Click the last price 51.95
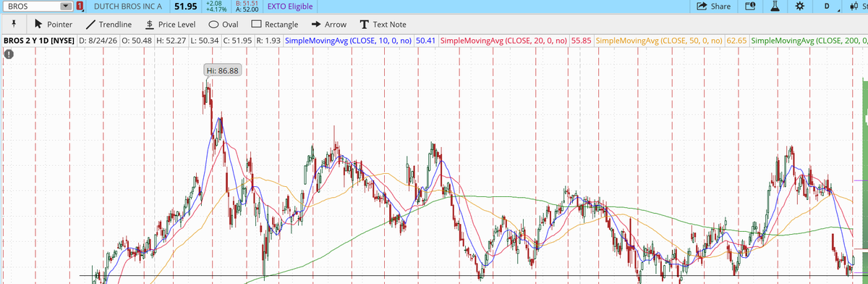This screenshot has height=284, width=868. pyautogui.click(x=186, y=6)
